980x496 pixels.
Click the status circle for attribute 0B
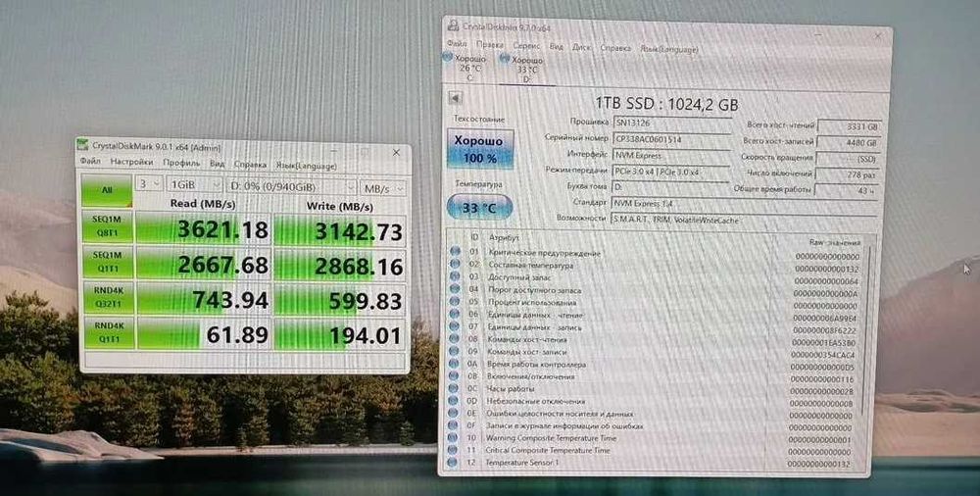click(x=455, y=376)
